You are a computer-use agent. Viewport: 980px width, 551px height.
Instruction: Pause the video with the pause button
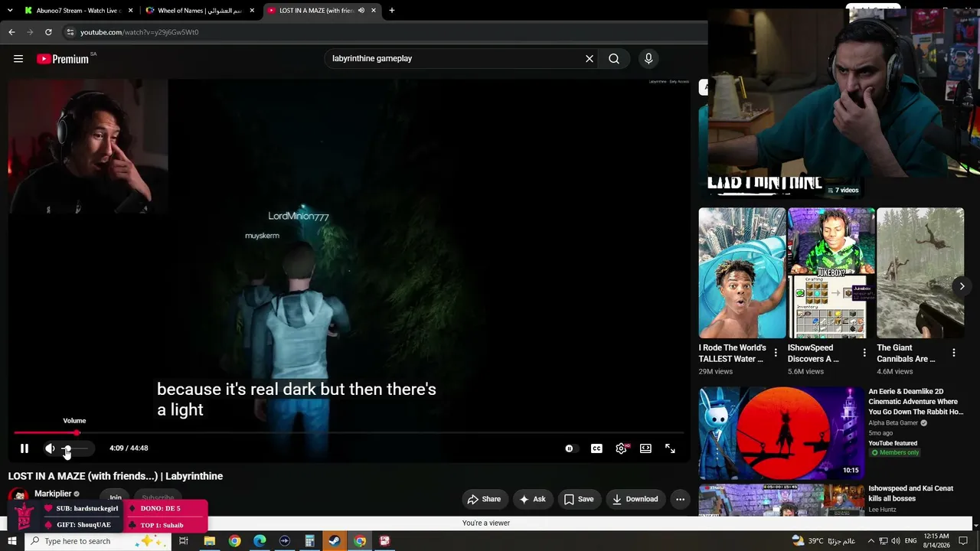point(24,448)
